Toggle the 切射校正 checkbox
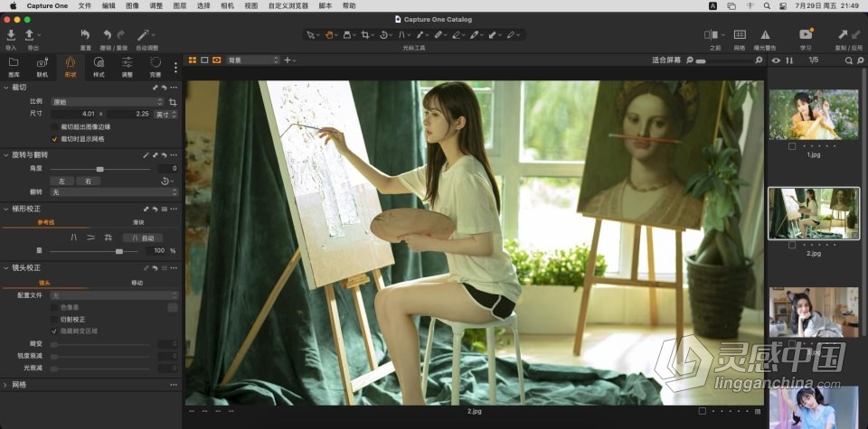This screenshot has width=868, height=429. pyautogui.click(x=54, y=320)
